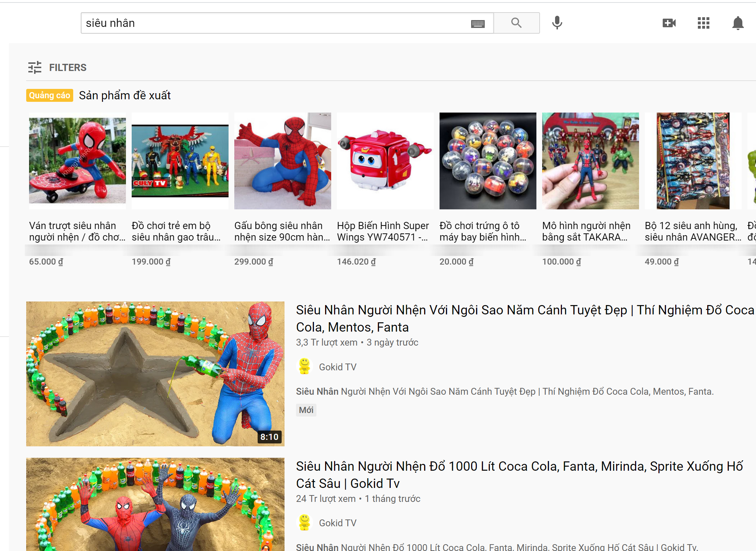
Task: Open the Spider-Man skateboard toy product image
Action: click(78, 161)
